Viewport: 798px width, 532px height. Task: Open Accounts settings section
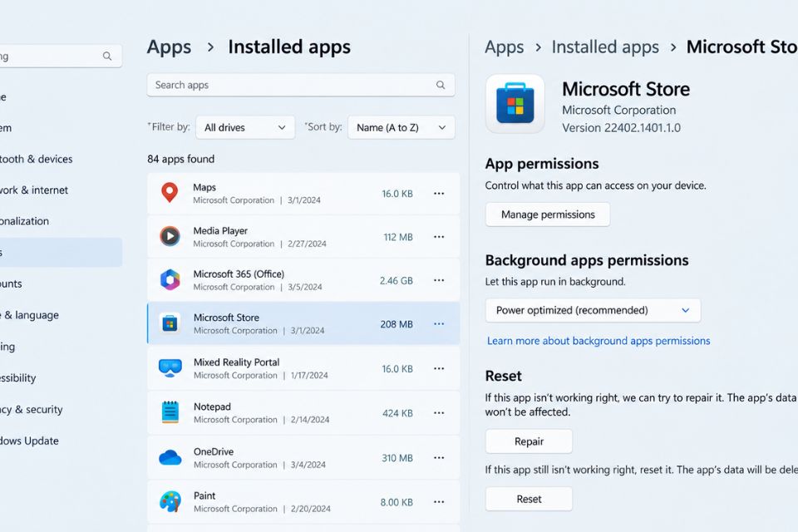[11, 283]
